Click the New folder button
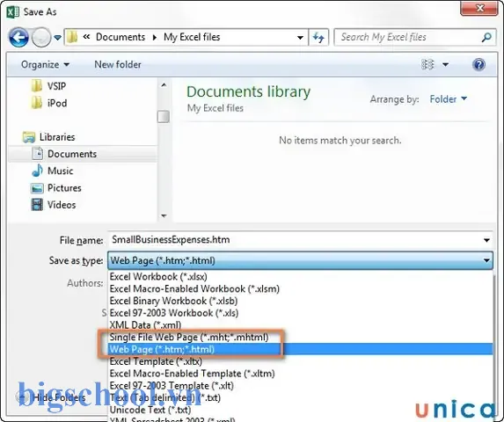The width and height of the screenshot is (504, 422). pos(118,64)
